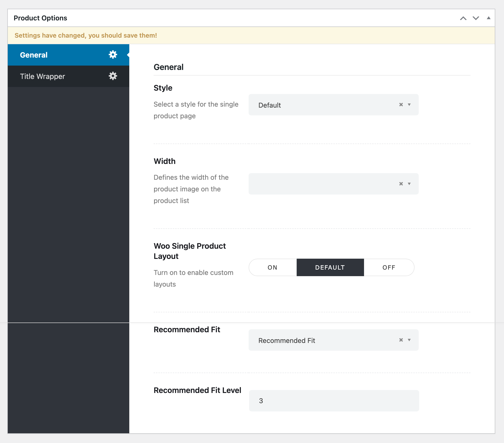The image size is (504, 443).
Task: Click the empty Width select box
Action: point(321,184)
